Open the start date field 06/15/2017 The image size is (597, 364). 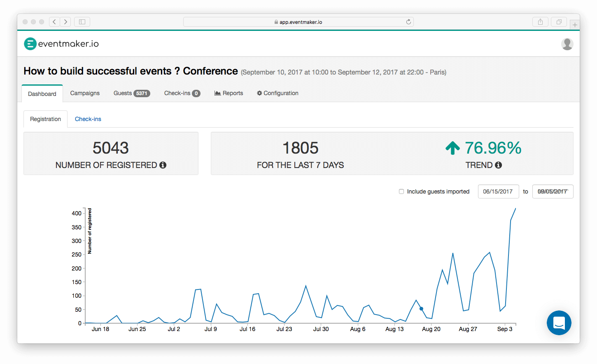pos(498,191)
